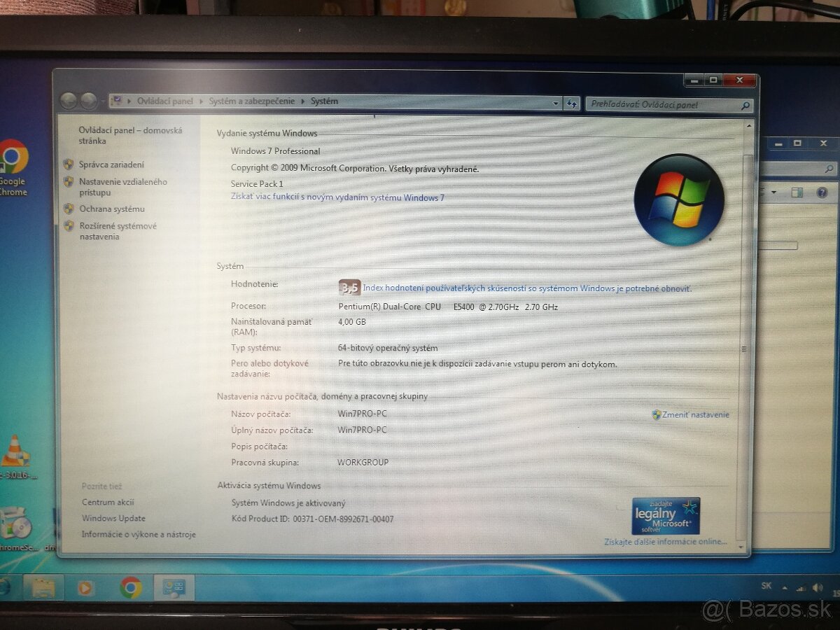Click Prehľadávať Ovládací panel search box
The width and height of the screenshot is (840, 630).
pos(669,105)
